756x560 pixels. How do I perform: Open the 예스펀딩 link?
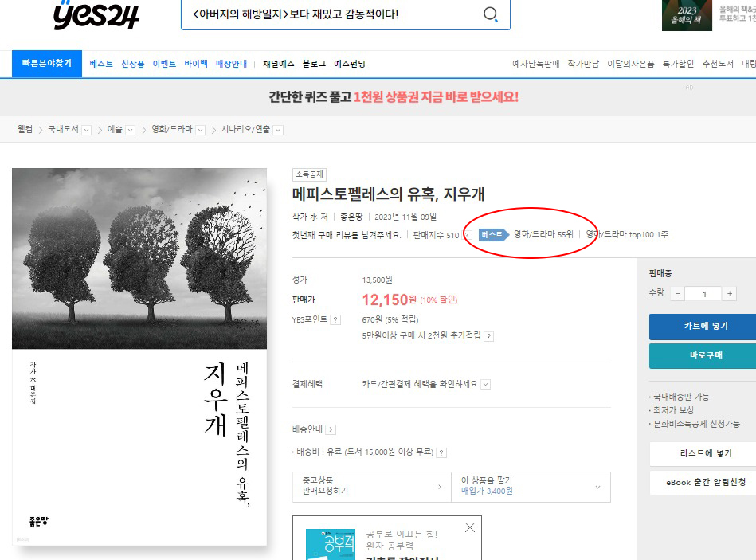point(350,64)
